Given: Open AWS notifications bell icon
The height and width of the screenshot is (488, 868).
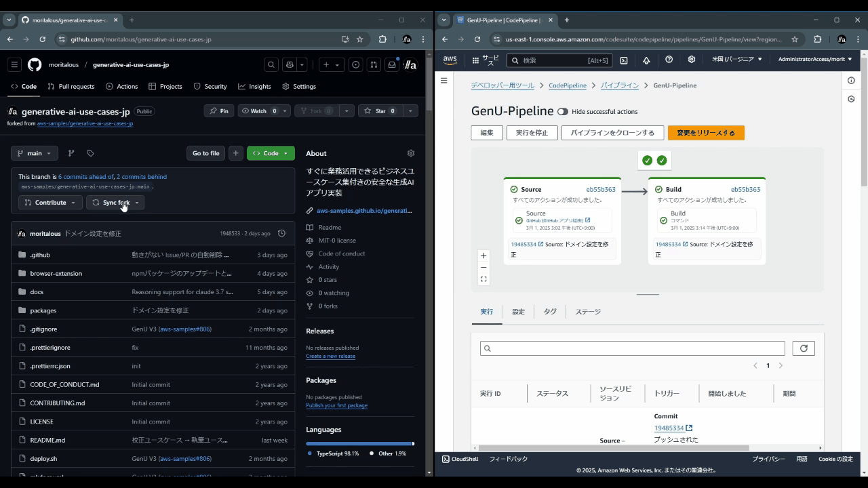Looking at the screenshot, I should click(x=646, y=60).
